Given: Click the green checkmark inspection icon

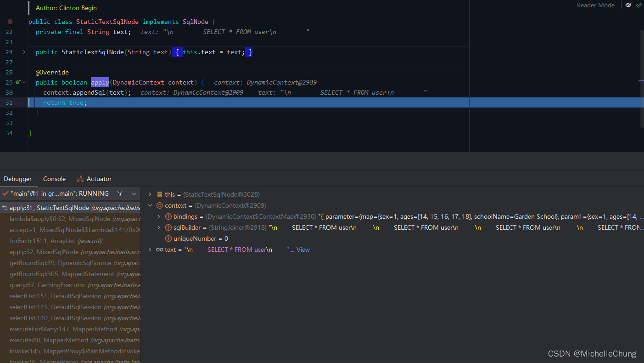Looking at the screenshot, I should (639, 5).
